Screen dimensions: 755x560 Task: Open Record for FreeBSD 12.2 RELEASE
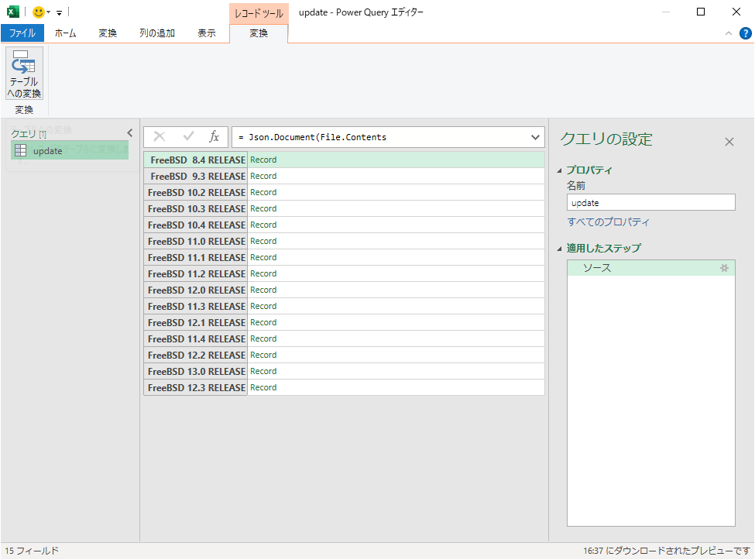pos(263,355)
